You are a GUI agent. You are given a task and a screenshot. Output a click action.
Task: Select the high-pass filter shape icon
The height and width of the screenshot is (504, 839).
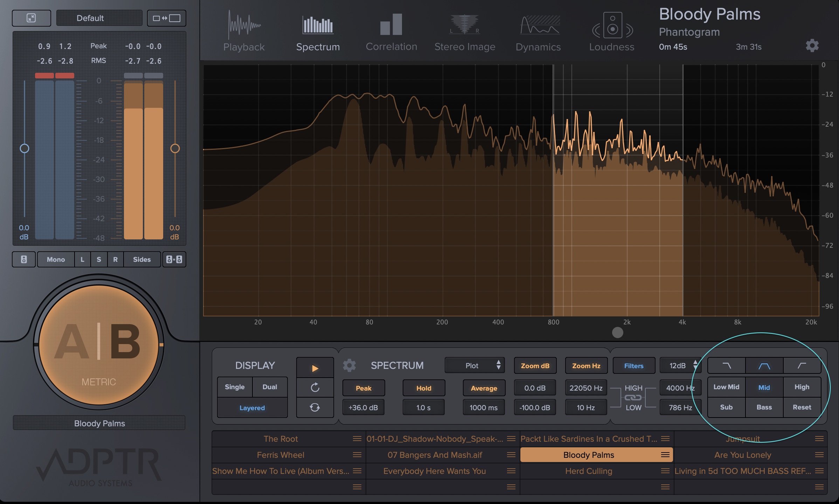point(802,366)
